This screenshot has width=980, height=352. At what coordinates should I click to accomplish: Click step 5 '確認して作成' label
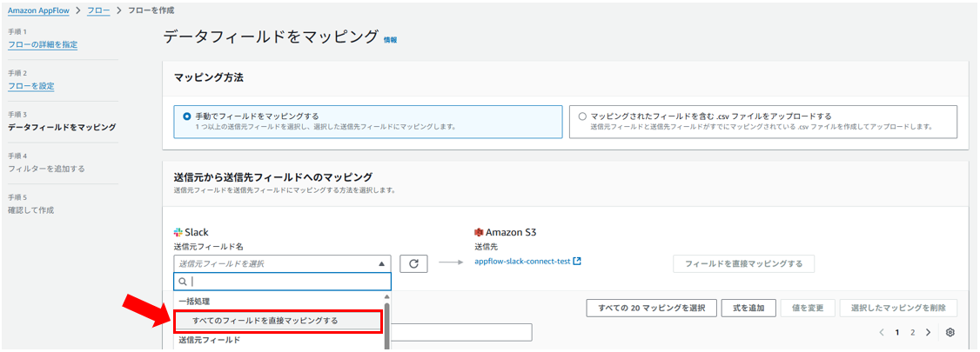click(x=30, y=209)
